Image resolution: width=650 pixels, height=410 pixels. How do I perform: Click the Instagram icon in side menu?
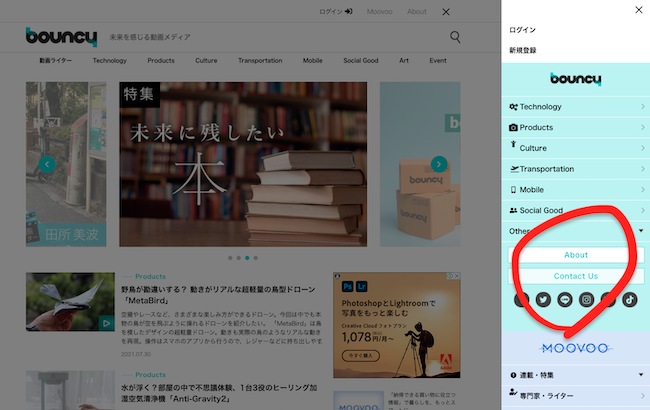pos(587,298)
